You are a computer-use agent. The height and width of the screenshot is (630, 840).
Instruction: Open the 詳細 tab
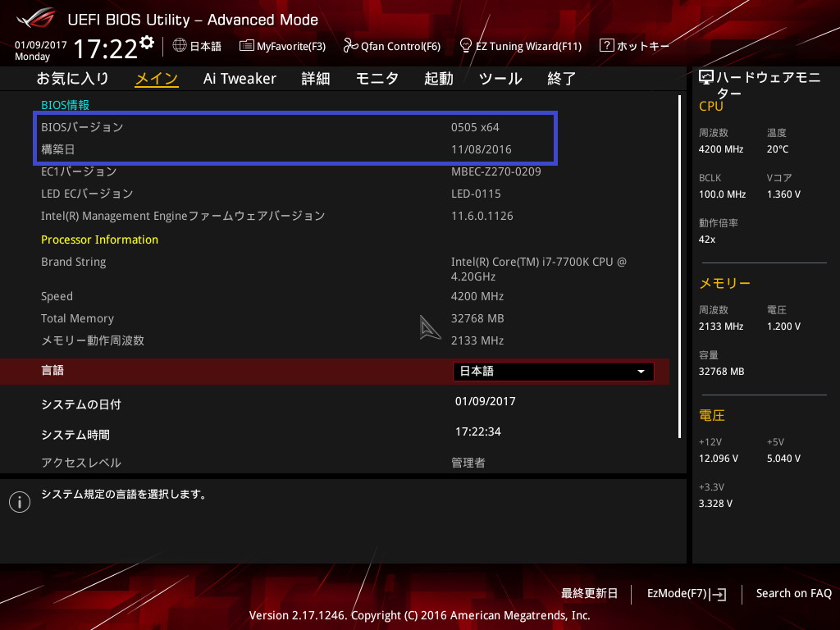(x=316, y=79)
